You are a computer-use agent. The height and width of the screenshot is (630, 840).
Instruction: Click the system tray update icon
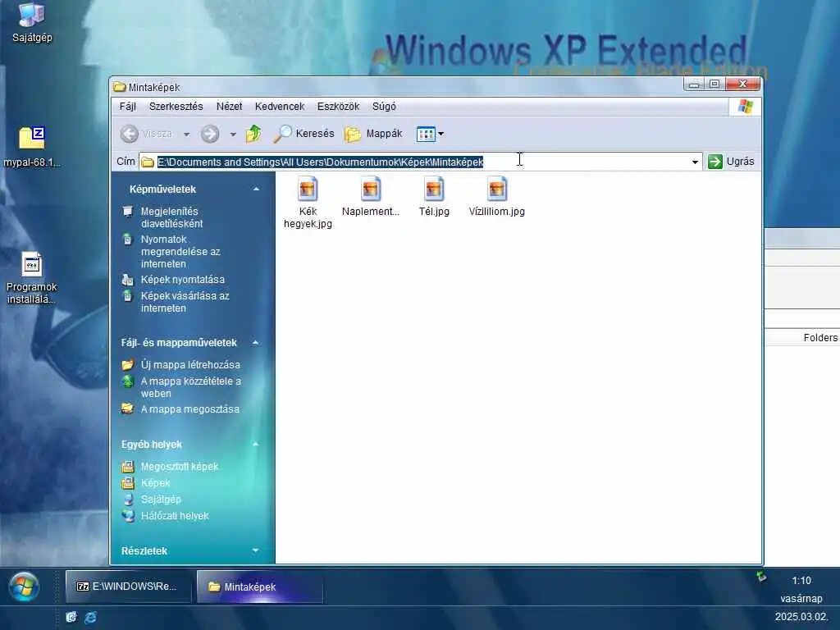tap(761, 577)
